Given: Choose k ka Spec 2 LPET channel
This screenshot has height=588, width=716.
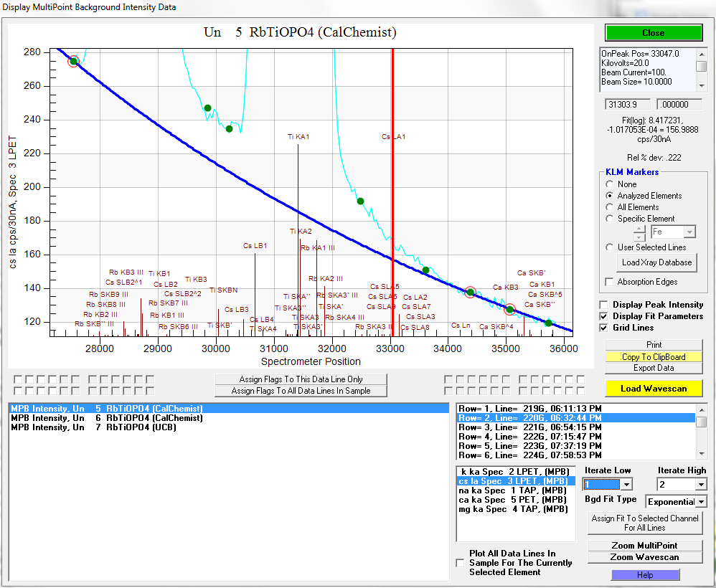Looking at the screenshot, I should [x=503, y=471].
